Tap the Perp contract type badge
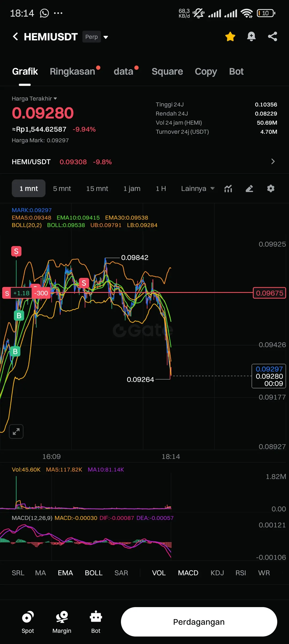This screenshot has width=289, height=644. pyautogui.click(x=92, y=37)
